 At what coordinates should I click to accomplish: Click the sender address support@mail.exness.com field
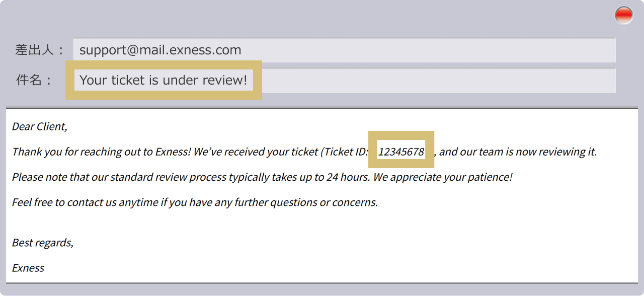tap(344, 50)
